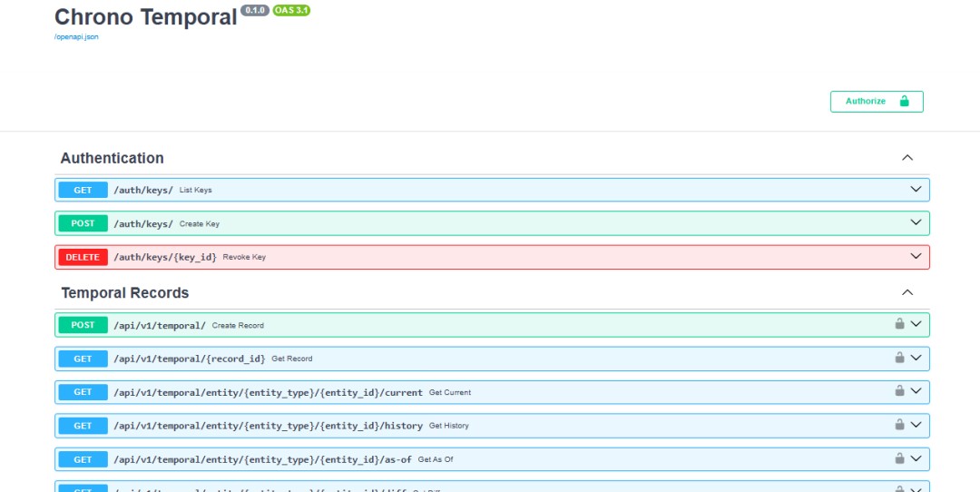Click the lock icon on Get History row
Screen dimensions: 980x492
point(899,424)
